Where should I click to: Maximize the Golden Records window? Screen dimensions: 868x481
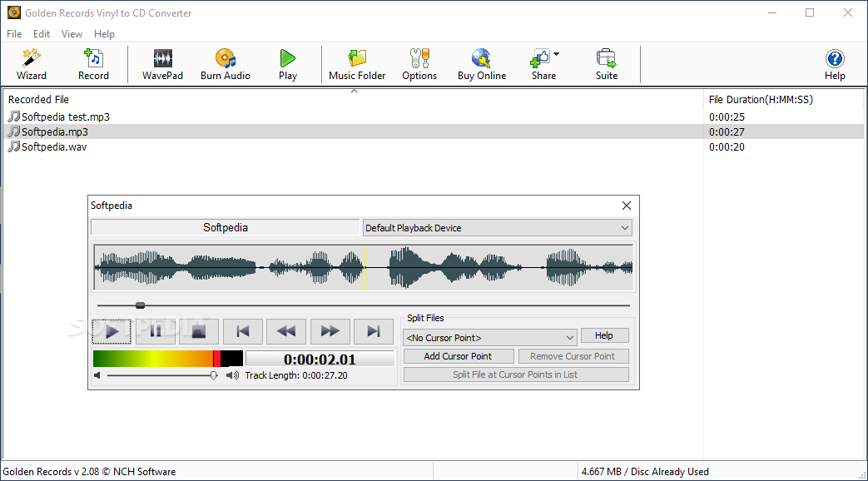(x=810, y=12)
